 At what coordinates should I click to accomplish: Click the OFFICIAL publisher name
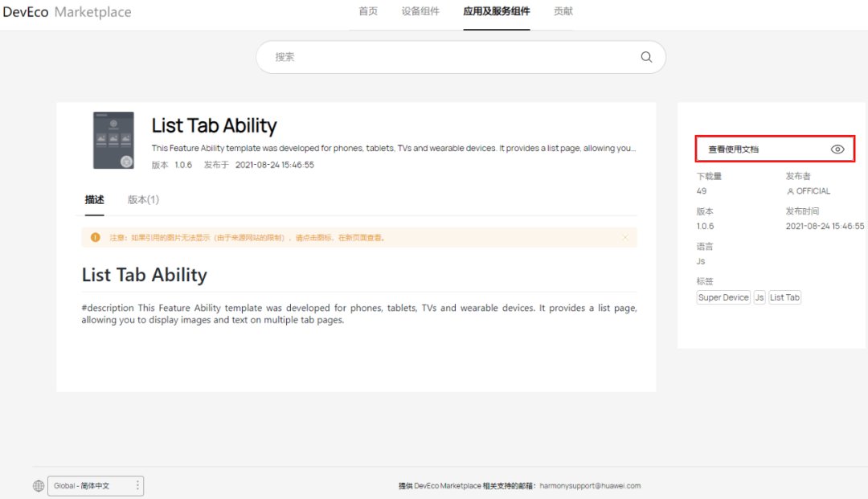coord(813,191)
